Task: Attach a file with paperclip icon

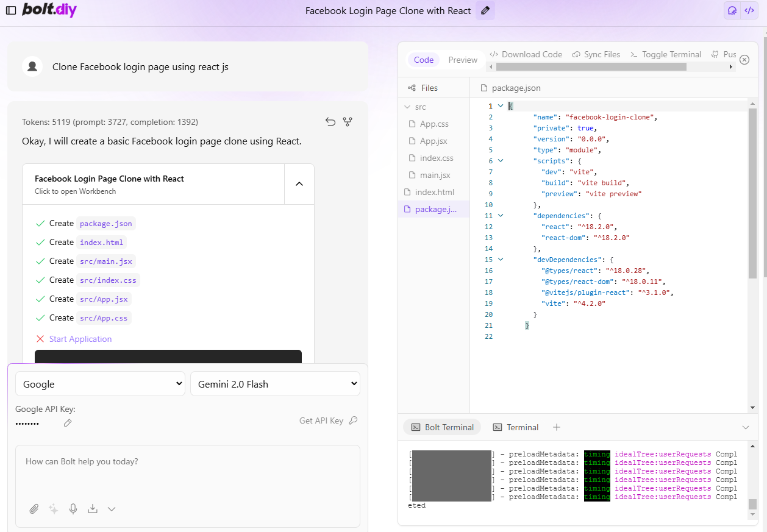Action: 34,509
